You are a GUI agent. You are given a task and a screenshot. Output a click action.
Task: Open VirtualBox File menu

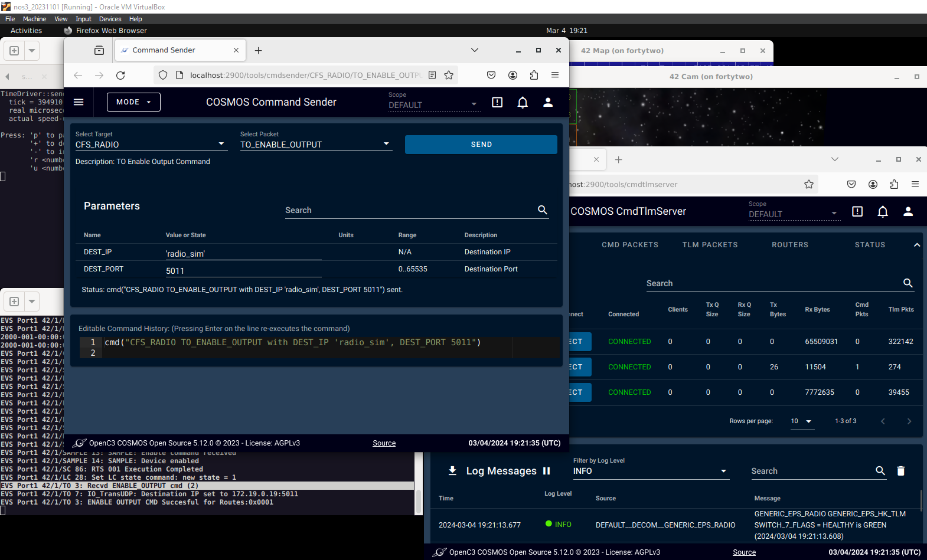tap(10, 19)
